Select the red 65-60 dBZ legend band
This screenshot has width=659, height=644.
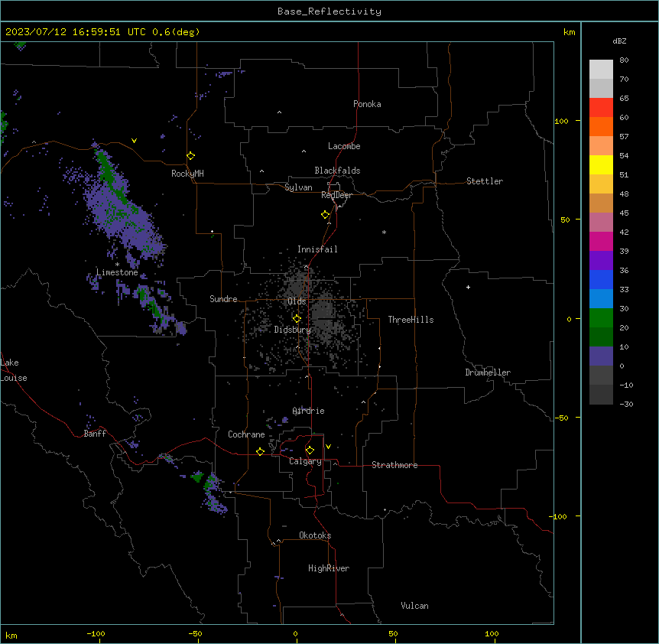(x=601, y=107)
